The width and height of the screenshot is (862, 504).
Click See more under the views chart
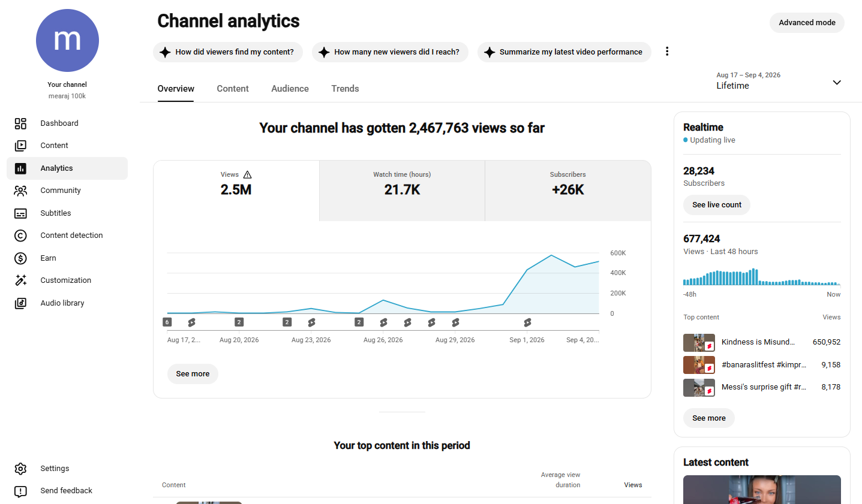click(x=193, y=374)
